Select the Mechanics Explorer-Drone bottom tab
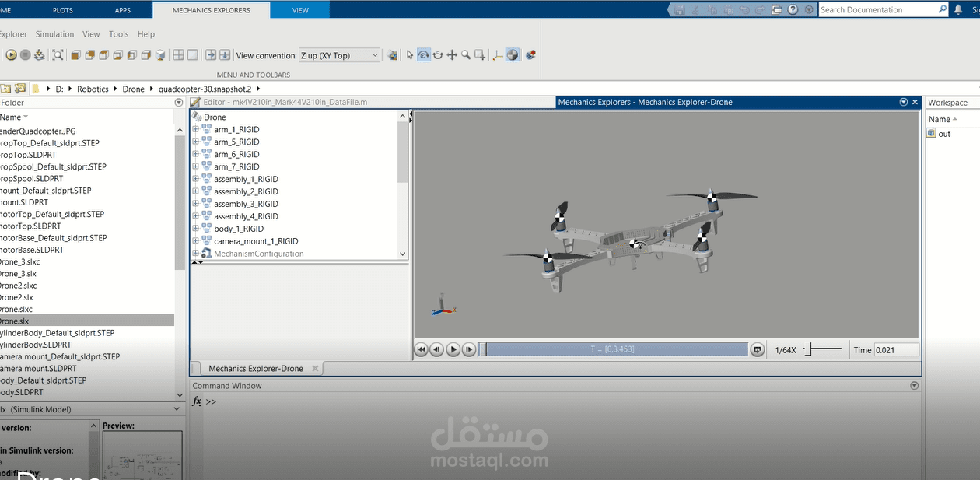This screenshot has width=980, height=480. [255, 369]
